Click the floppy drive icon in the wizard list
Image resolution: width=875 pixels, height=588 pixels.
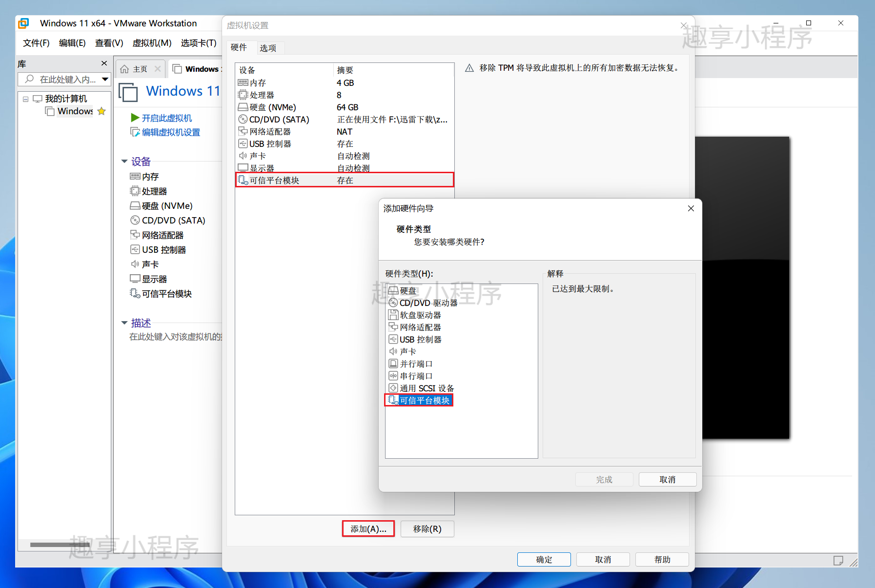[393, 315]
